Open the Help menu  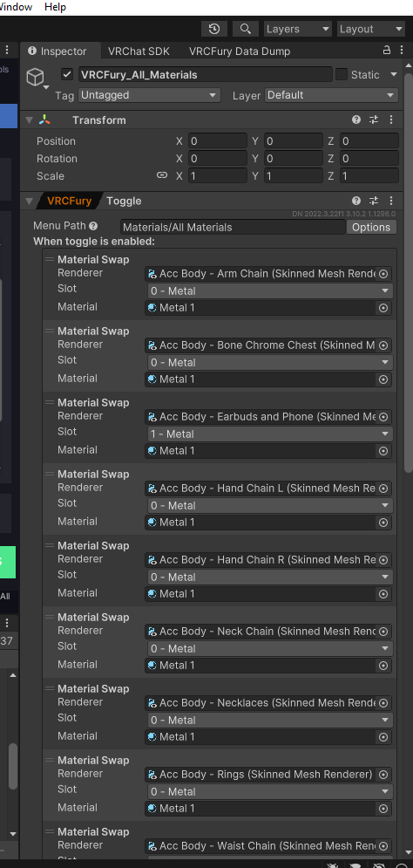point(55,7)
